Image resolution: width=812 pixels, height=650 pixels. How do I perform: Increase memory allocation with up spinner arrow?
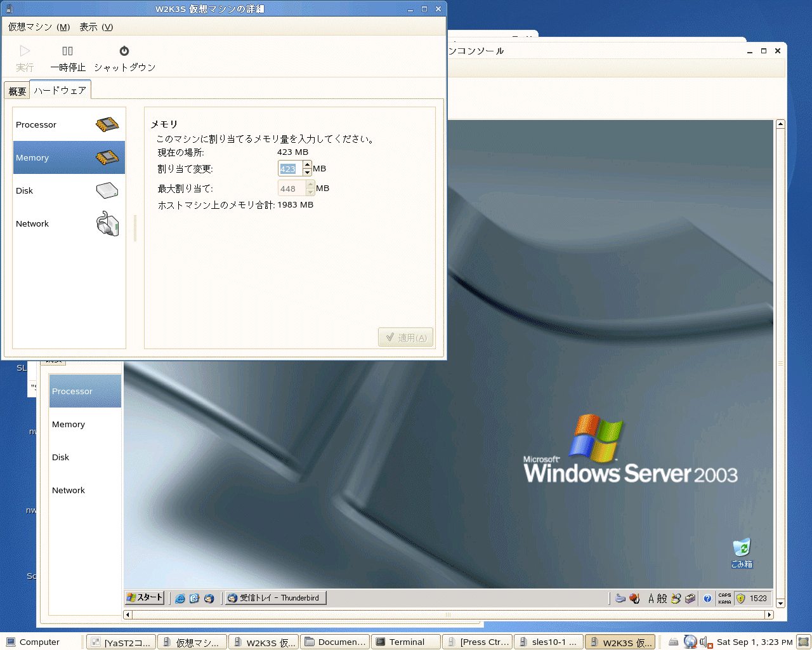pyautogui.click(x=308, y=165)
